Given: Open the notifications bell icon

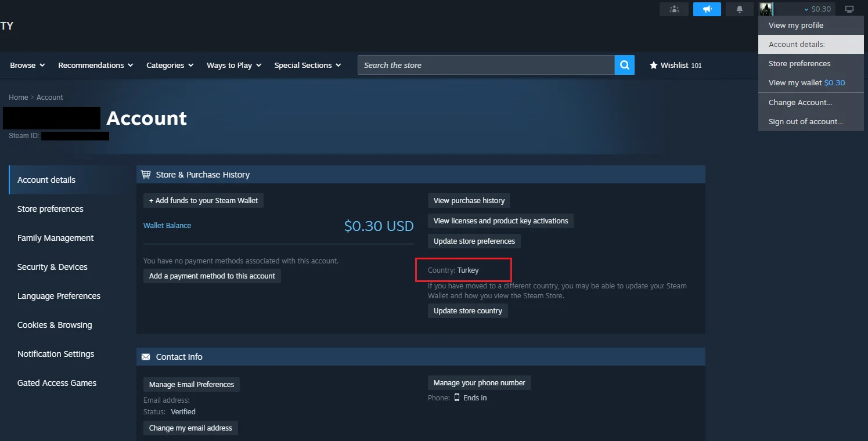Looking at the screenshot, I should click(740, 9).
